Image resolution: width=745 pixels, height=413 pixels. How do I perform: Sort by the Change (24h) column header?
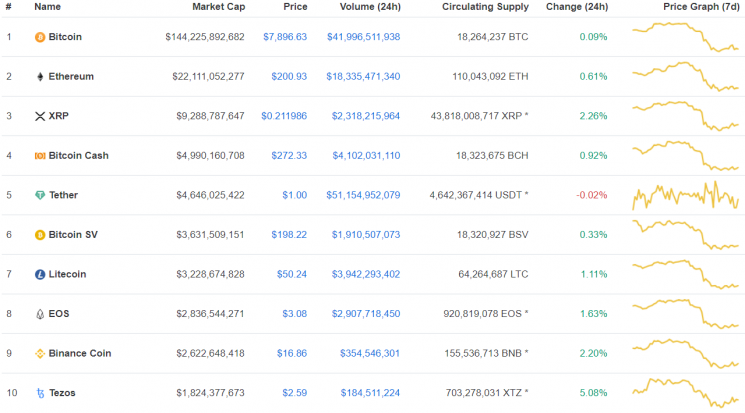coord(577,7)
